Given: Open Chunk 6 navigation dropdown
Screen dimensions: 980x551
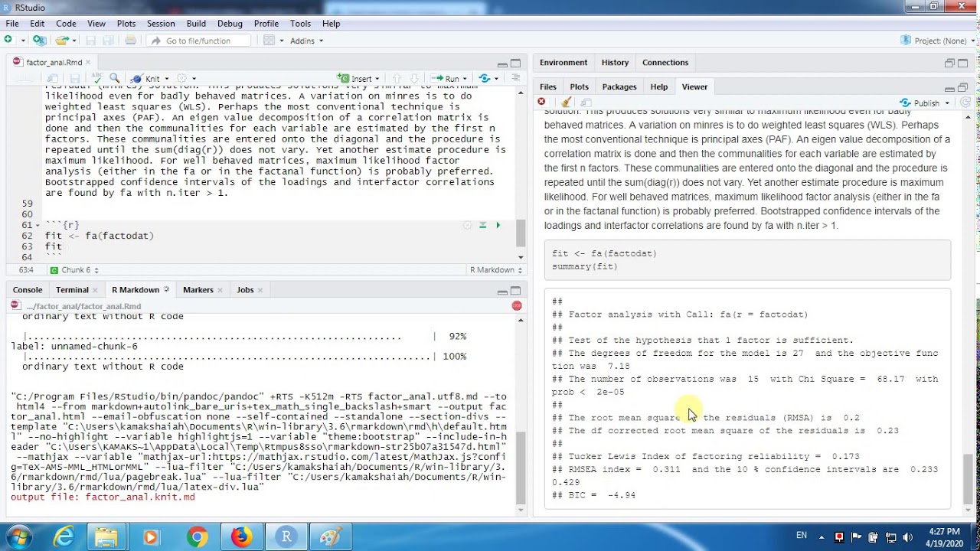Looking at the screenshot, I should coord(73,270).
